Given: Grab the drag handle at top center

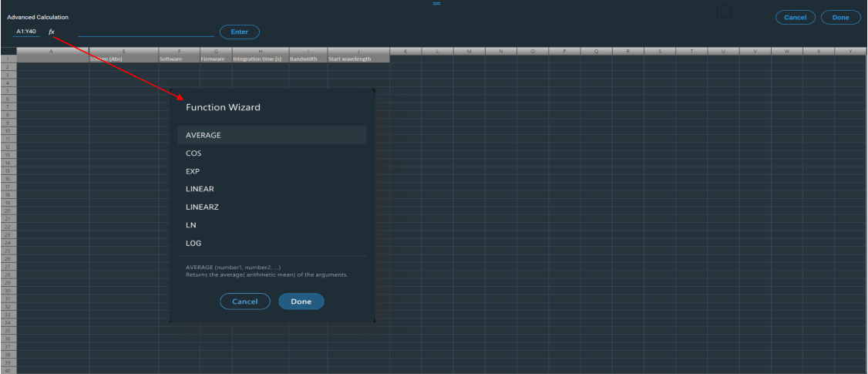Looking at the screenshot, I should (x=436, y=4).
